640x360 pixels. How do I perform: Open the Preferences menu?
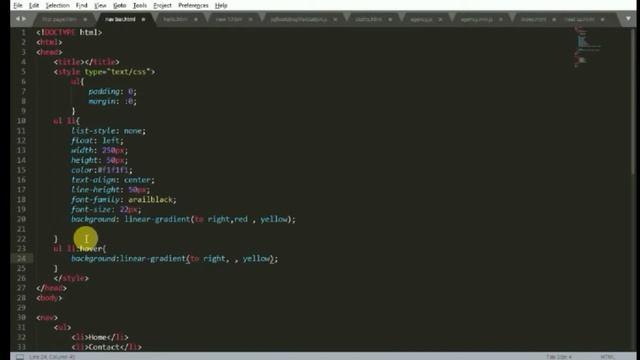193,5
